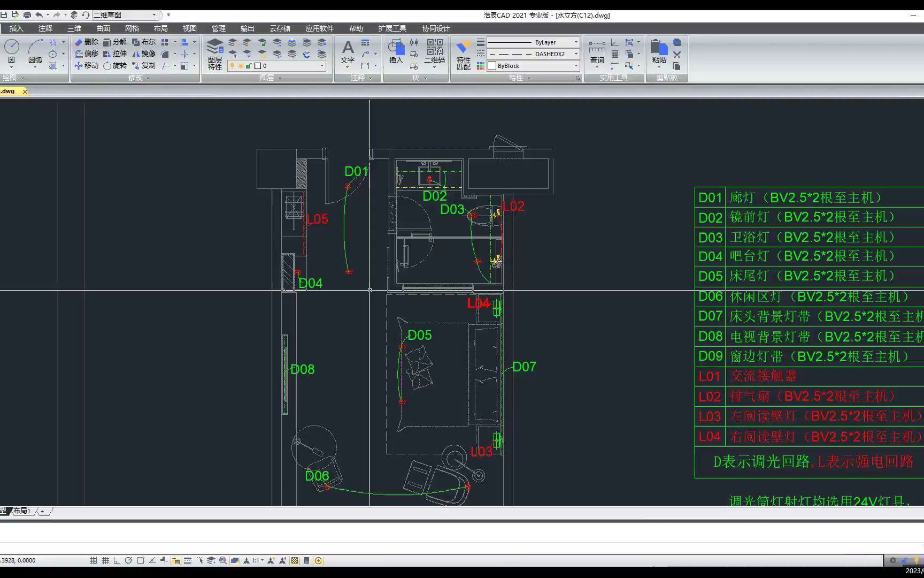Click the Explode (分解) tool
The height and width of the screenshot is (578, 924).
[115, 42]
